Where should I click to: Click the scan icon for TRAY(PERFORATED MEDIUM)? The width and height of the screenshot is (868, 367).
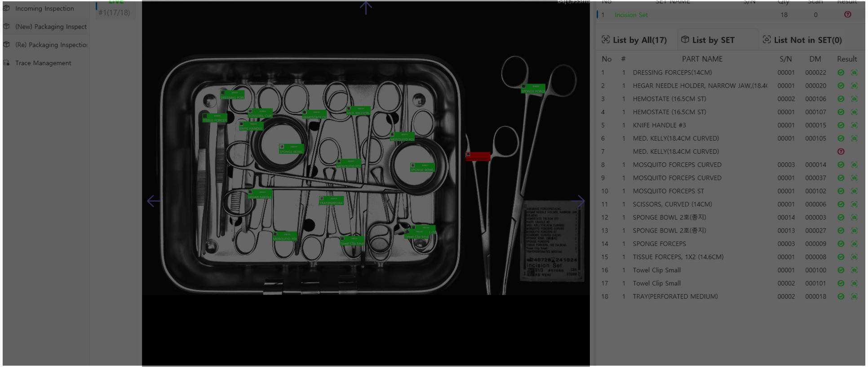(854, 296)
